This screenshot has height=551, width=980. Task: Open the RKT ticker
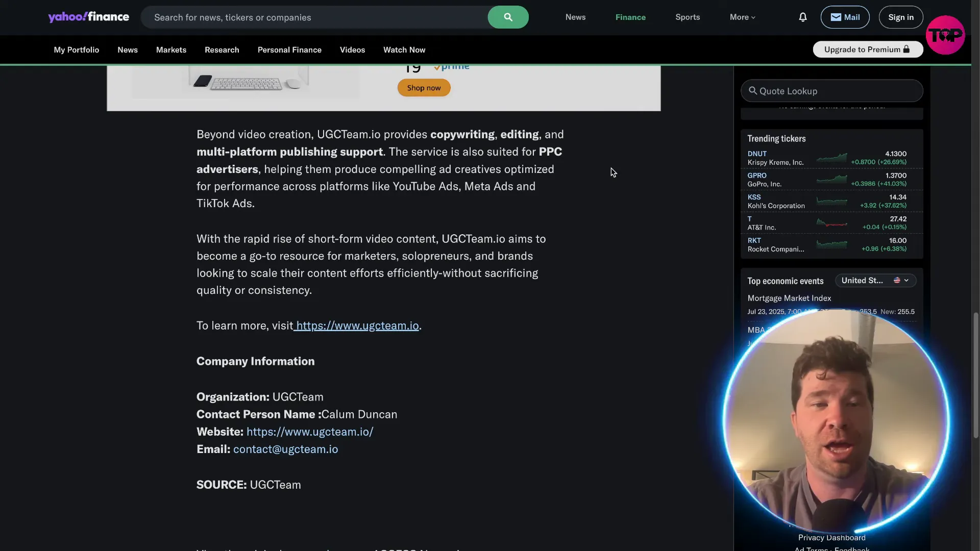click(754, 240)
